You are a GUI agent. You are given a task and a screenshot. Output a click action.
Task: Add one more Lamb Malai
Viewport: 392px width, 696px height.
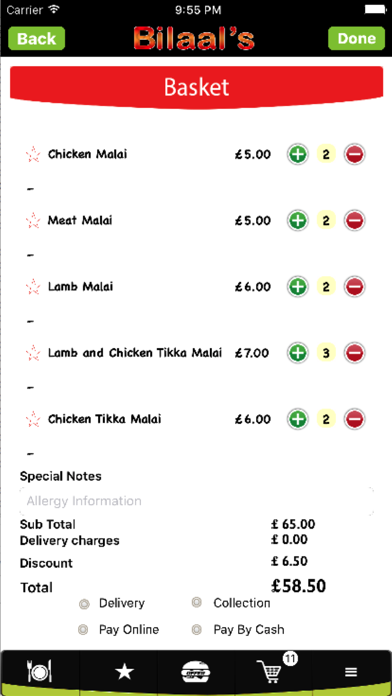click(297, 287)
